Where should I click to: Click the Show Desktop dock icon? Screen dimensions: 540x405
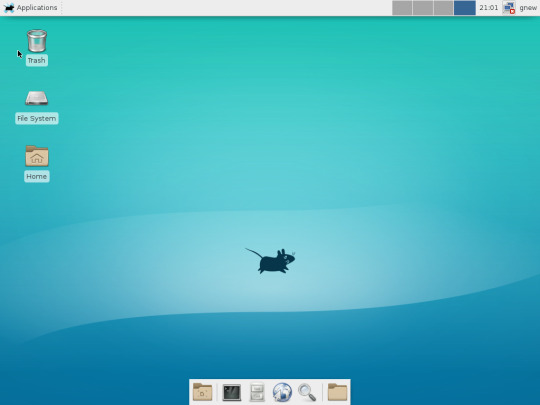[x=202, y=392]
